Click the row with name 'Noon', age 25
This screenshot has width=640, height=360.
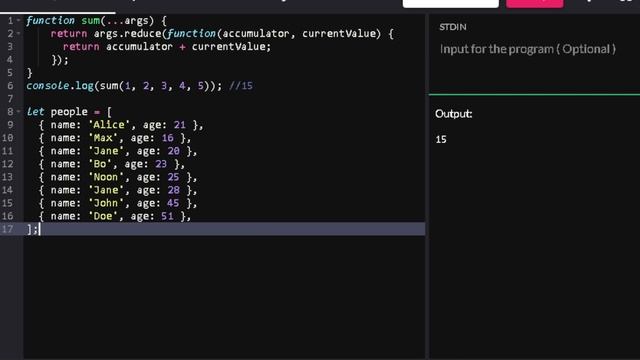coord(118,177)
